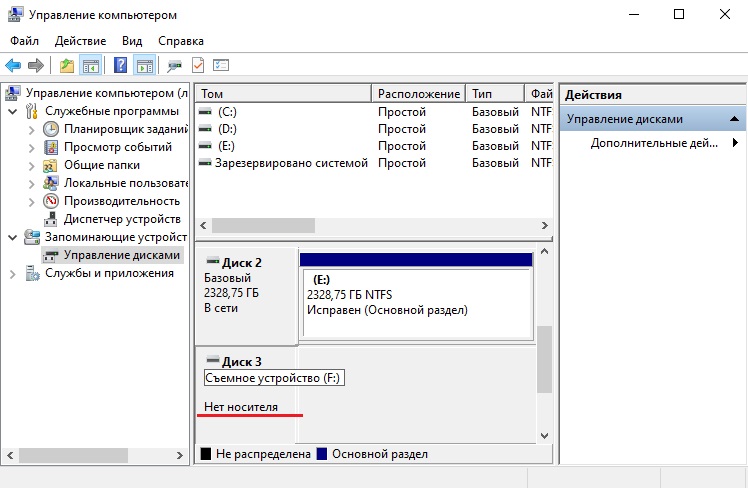Expand the Планировщик заданий branch
The width and height of the screenshot is (748, 488).
pos(31,130)
